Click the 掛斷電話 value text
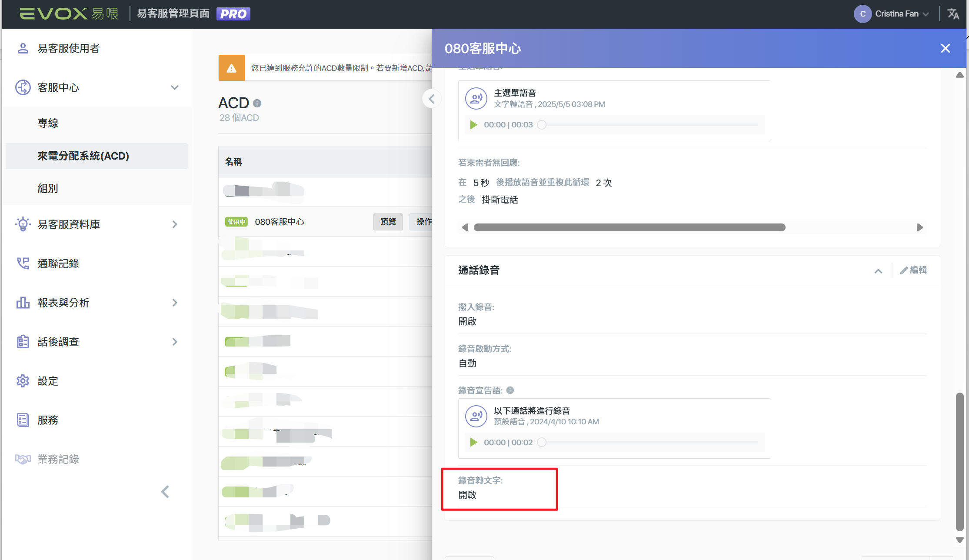Screen dimensions: 969x560 [500, 200]
